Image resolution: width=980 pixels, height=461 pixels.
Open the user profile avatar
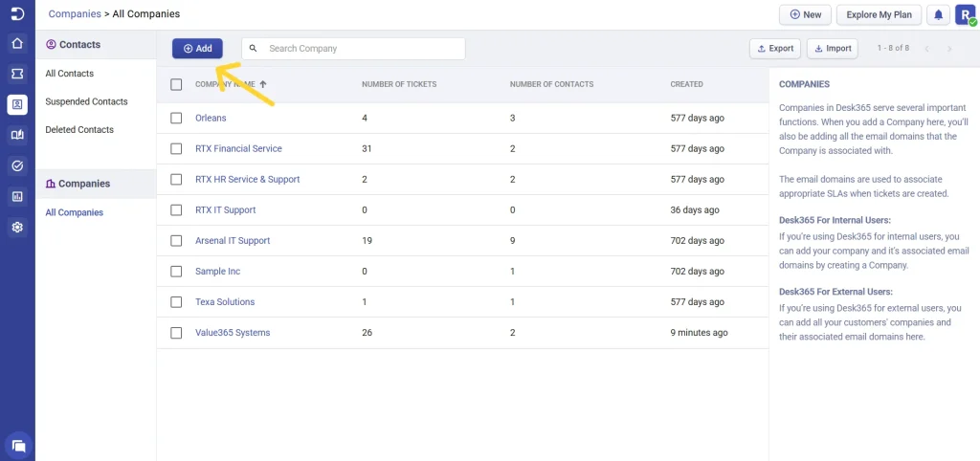click(x=965, y=15)
